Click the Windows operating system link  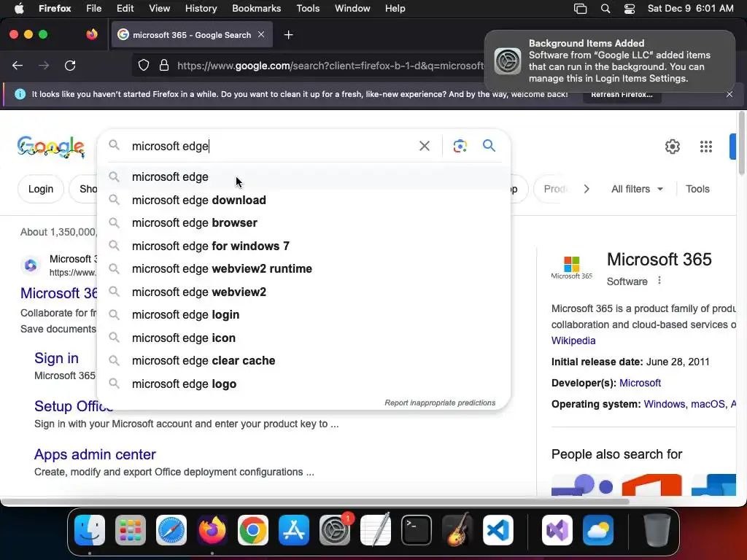click(x=665, y=404)
